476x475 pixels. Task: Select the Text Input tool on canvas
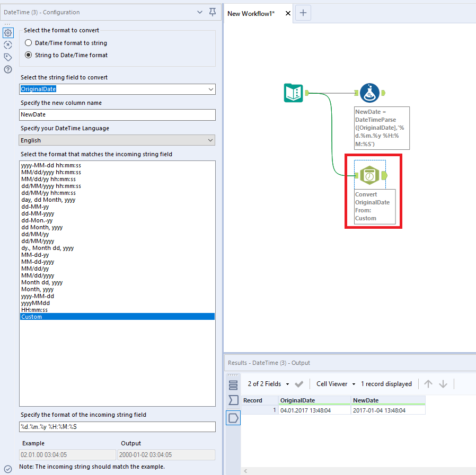coord(293,93)
